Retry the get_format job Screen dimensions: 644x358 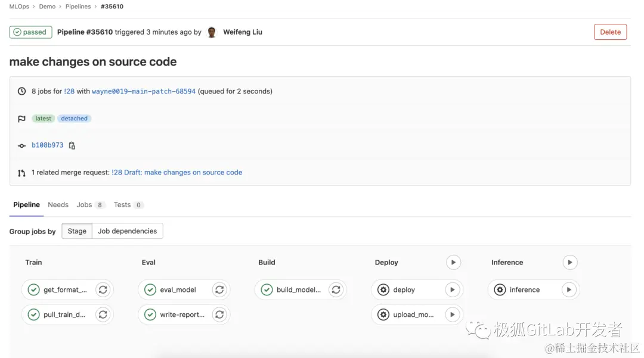tap(103, 290)
